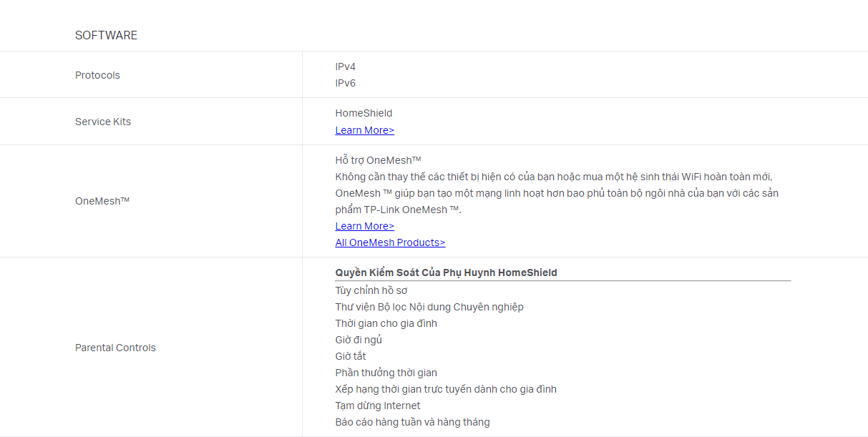The height and width of the screenshot is (437, 868).
Task: Open All OneMesh Products link
Action: (x=390, y=242)
